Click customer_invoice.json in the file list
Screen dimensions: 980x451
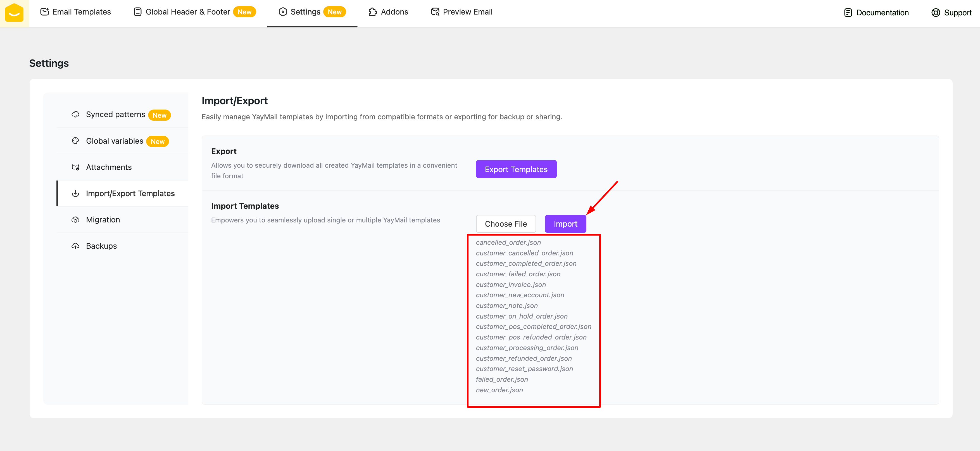click(x=511, y=285)
